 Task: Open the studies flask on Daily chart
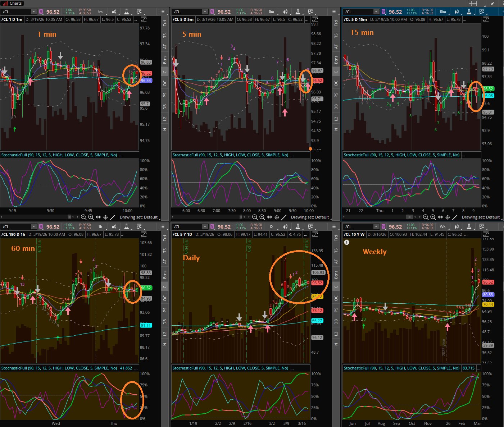click(x=298, y=227)
